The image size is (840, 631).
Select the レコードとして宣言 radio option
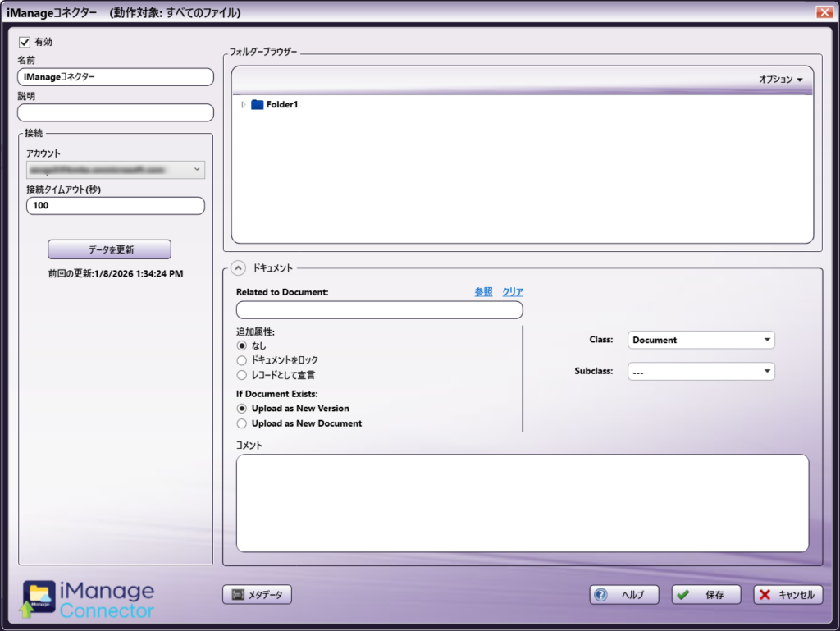pyautogui.click(x=241, y=375)
